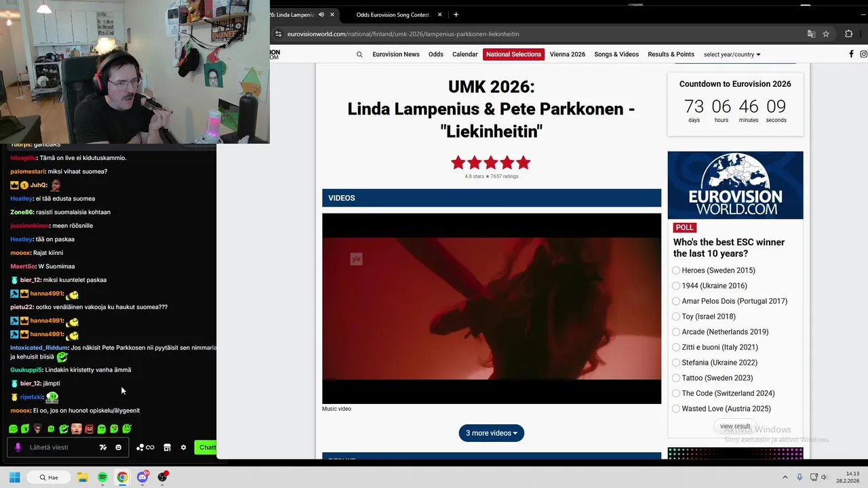Open Google Chrome from the taskbar
Image resolution: width=868 pixels, height=488 pixels.
(122, 477)
